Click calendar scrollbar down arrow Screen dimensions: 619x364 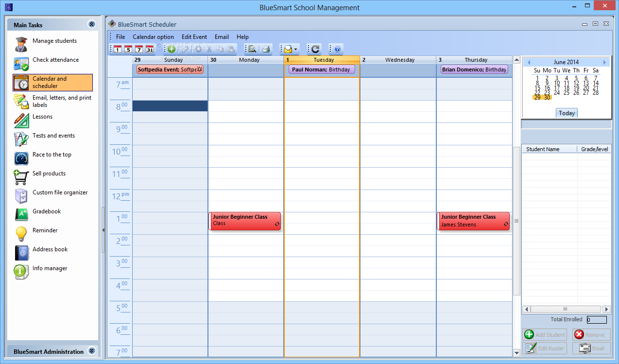coord(516,353)
